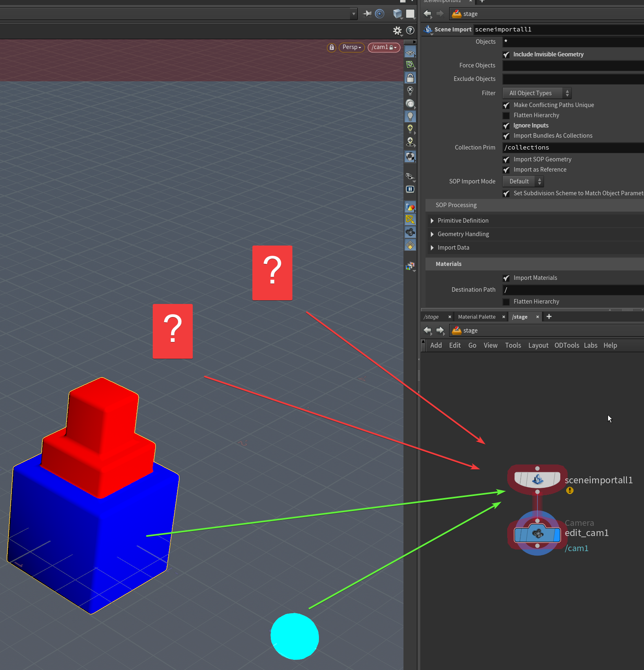Disable the Import Materials checkbox
The height and width of the screenshot is (670, 644).
pyautogui.click(x=506, y=278)
